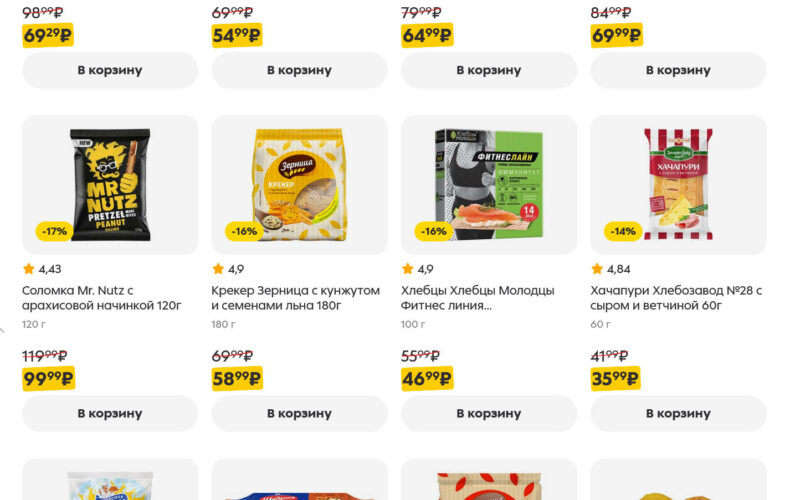
Task: Click the -16% badge on Фитнес лайн хлебцы
Action: pyautogui.click(x=434, y=231)
